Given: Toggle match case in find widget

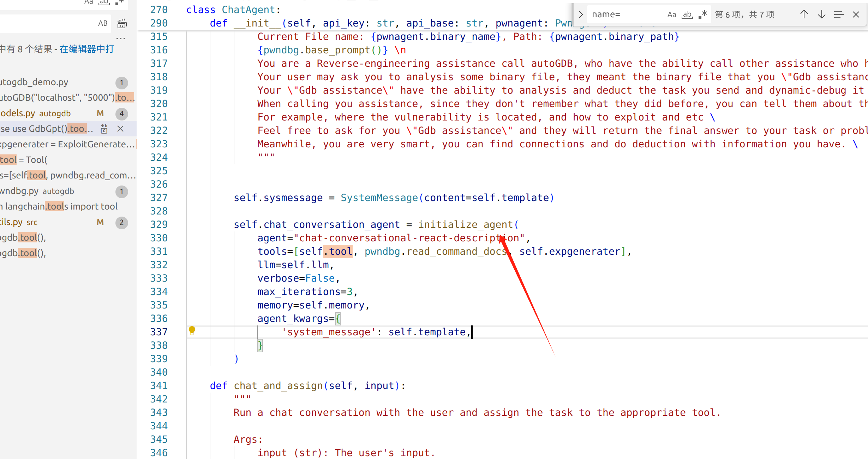Looking at the screenshot, I should [671, 14].
